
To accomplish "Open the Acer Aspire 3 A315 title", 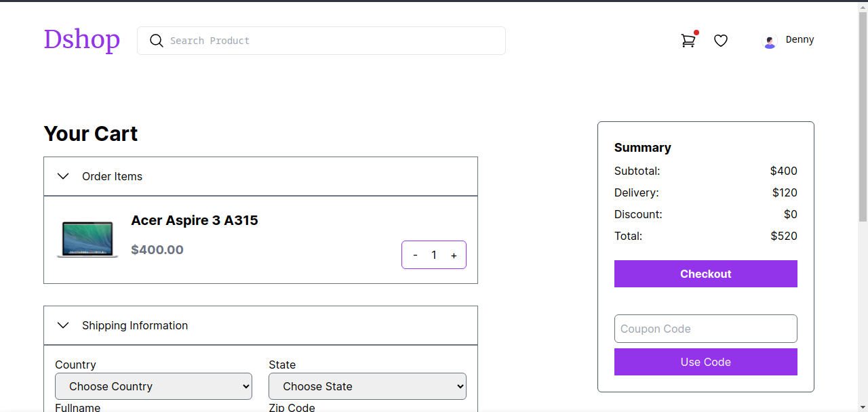I will pos(194,220).
